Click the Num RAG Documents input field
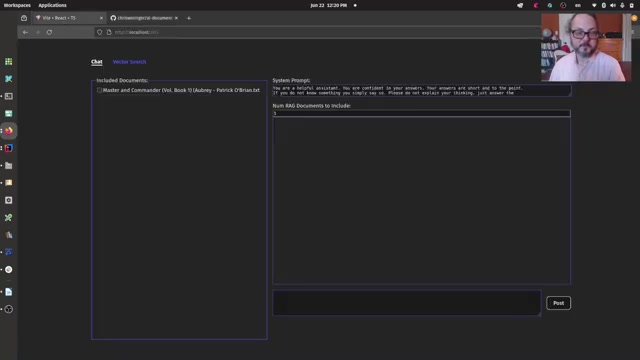Viewport: 640px width, 360px height. (421, 113)
